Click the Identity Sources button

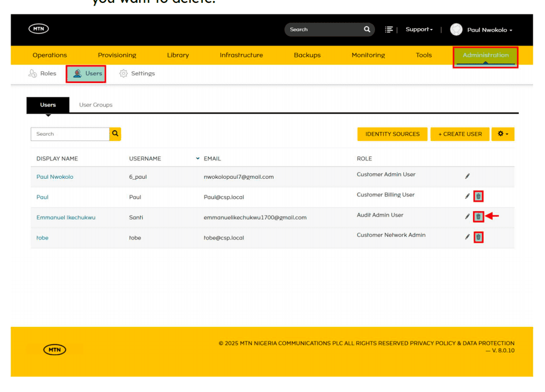click(x=392, y=134)
